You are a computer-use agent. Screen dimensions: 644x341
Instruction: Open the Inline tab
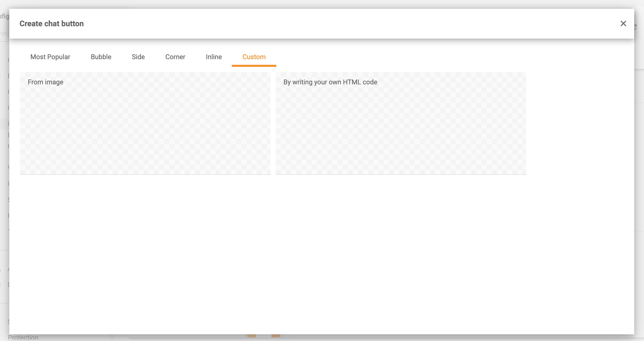213,57
